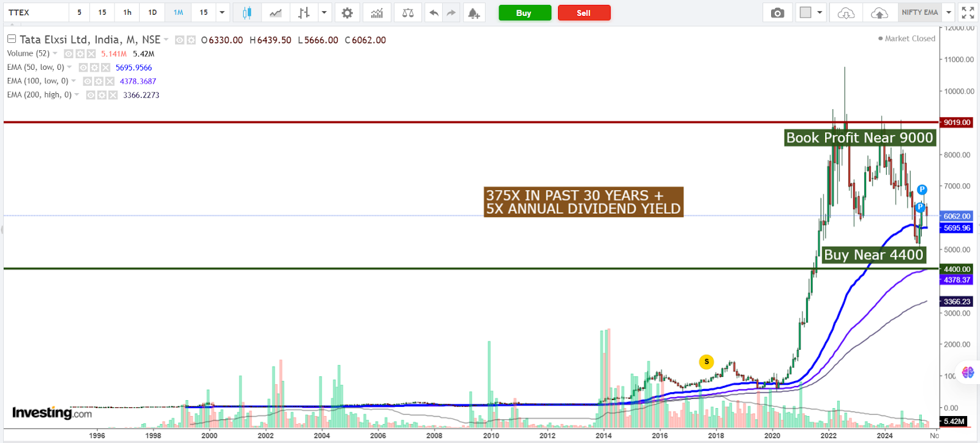Screen dimensions: 980x443
Task: Hide the Volume (52) indicator eye icon
Action: click(x=69, y=54)
